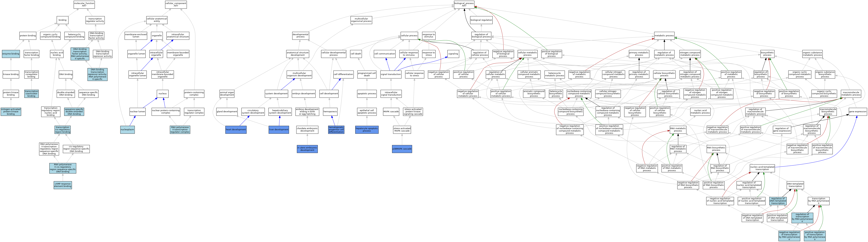Click the blue 'nucleoplasm' node
The height and width of the screenshot is (242, 868).
pos(127,130)
